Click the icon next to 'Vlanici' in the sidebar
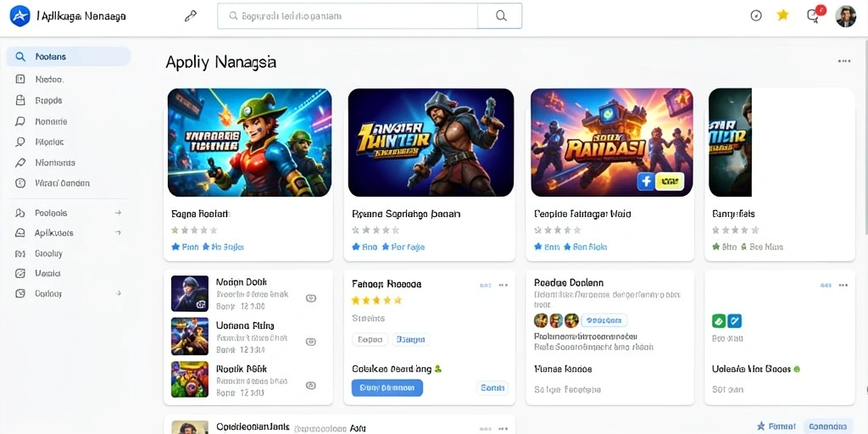 tap(20, 274)
